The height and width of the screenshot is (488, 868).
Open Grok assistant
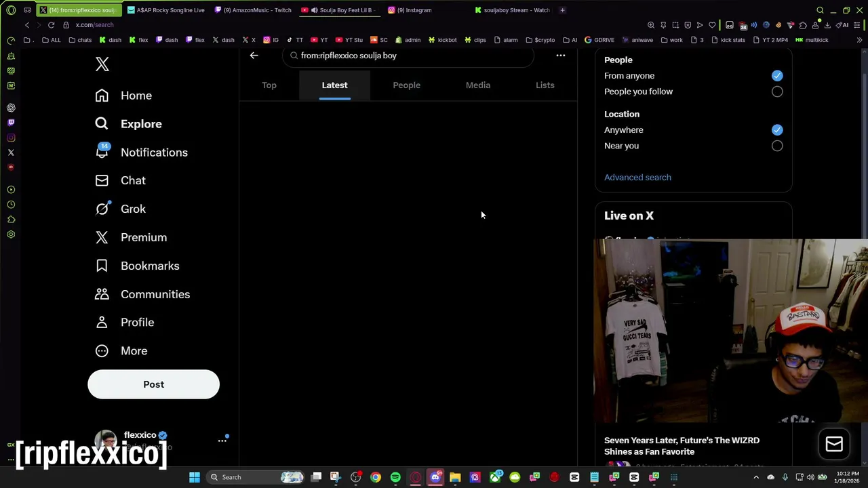[x=120, y=209]
